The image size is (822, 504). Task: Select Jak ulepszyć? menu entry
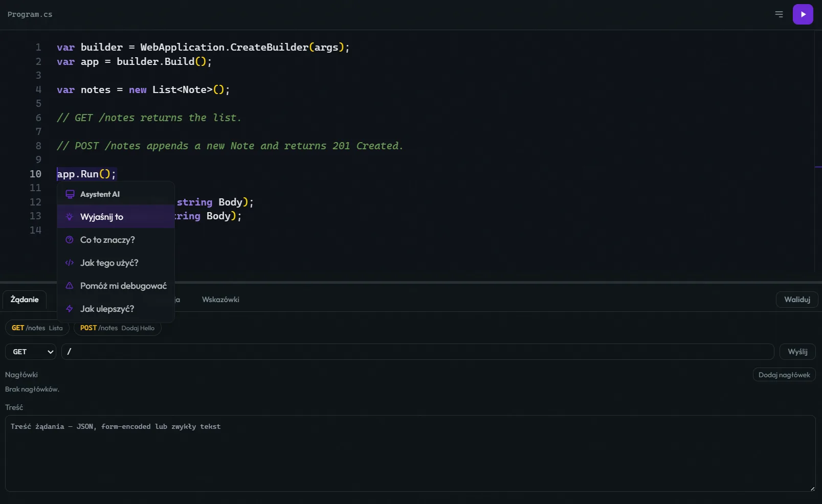coord(116,309)
